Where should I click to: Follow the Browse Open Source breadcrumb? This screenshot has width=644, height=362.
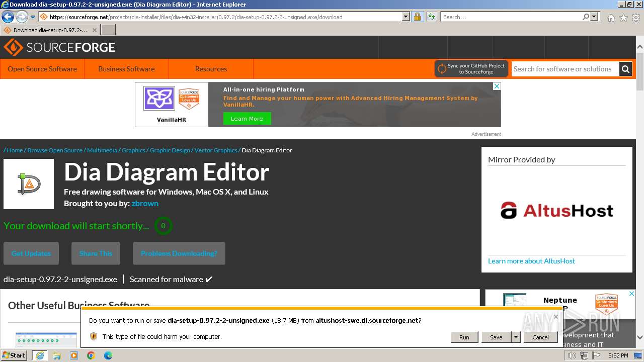(55, 150)
